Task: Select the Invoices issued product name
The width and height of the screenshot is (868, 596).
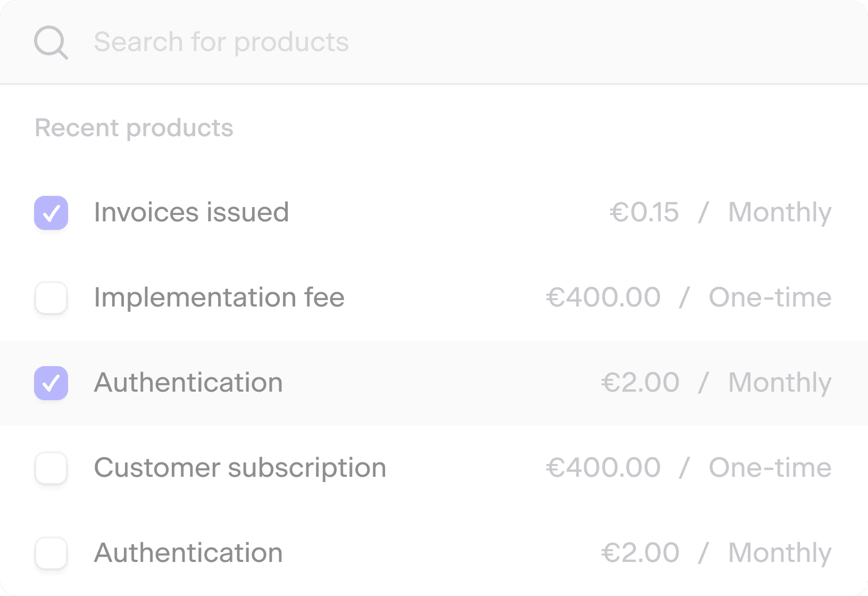Action: [191, 212]
